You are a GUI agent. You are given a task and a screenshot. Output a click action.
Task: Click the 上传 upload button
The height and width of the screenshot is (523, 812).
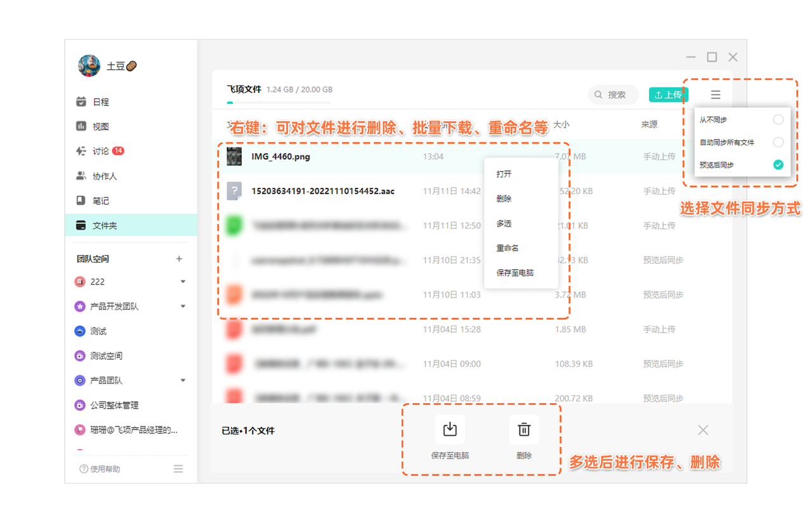[x=668, y=95]
